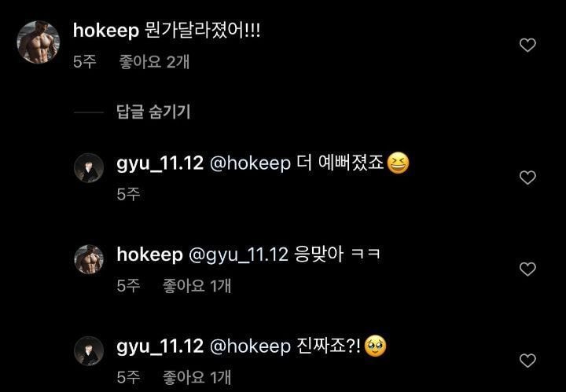Follow @hokeep mention in 진짜죠 reply
Viewport: 566px width, 392px height.
250,346
